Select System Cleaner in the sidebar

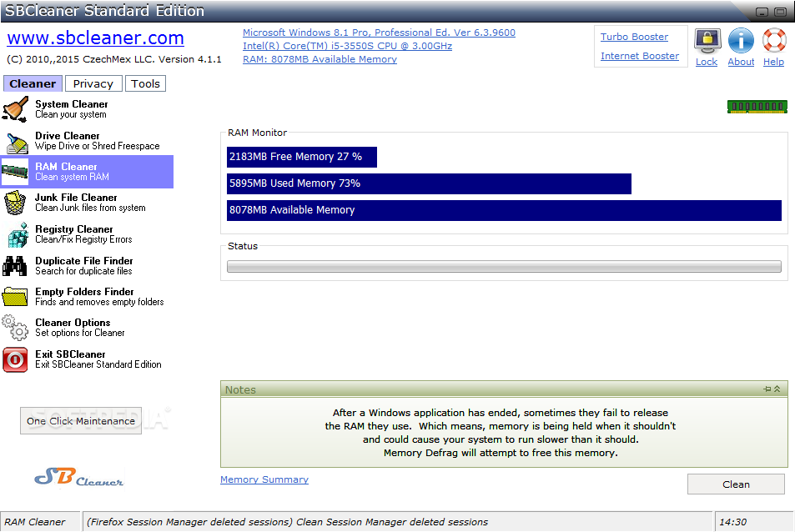coord(88,109)
